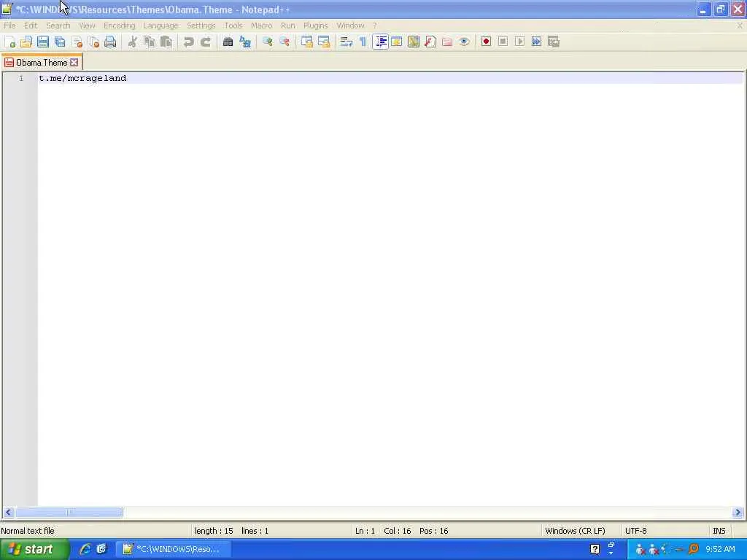747x560 pixels.
Task: Toggle Folder as Workspace icon
Action: (x=447, y=42)
